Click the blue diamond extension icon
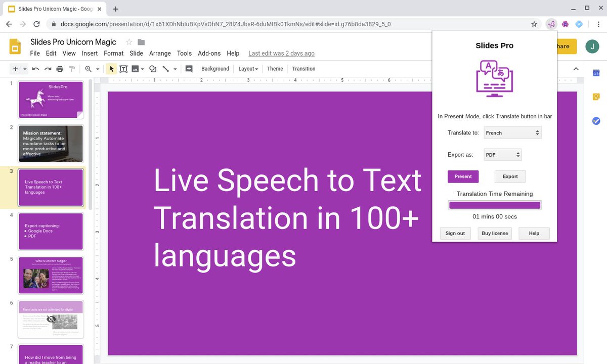Screen dimensions: 607x364 click(x=579, y=24)
